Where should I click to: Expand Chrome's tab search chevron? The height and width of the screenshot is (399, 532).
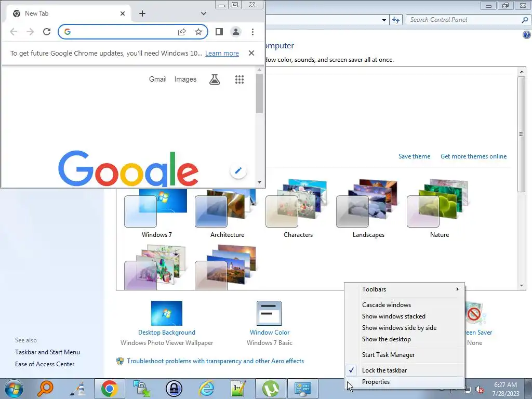click(204, 14)
